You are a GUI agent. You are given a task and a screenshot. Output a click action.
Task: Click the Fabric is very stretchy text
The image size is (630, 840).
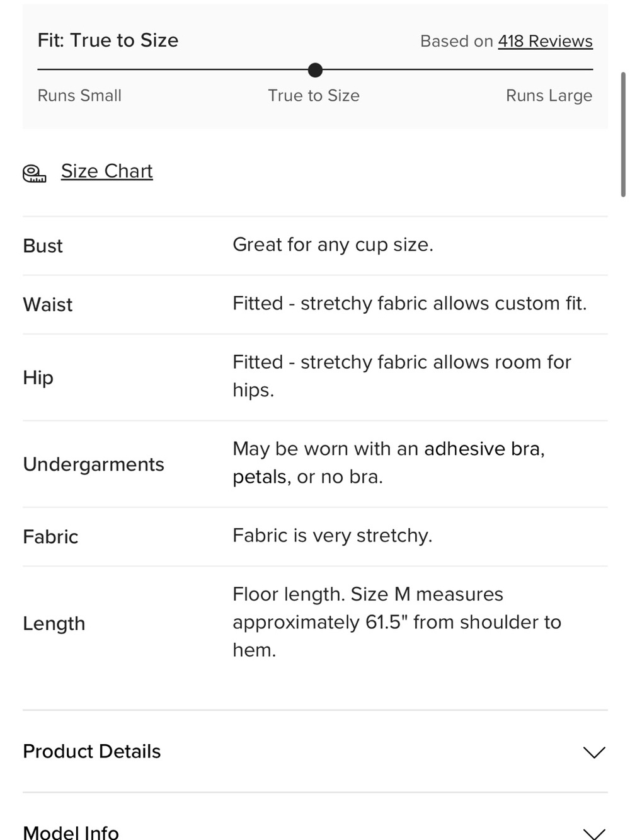[332, 536]
